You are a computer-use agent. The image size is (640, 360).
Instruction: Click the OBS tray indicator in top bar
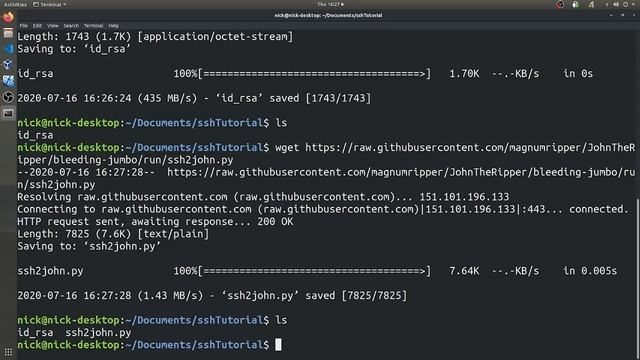point(560,4)
